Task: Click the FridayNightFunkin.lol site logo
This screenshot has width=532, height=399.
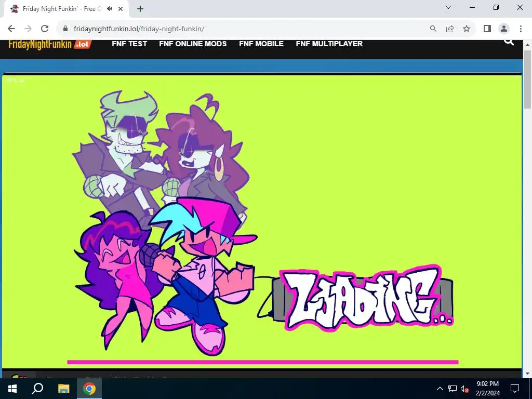Action: tap(49, 44)
